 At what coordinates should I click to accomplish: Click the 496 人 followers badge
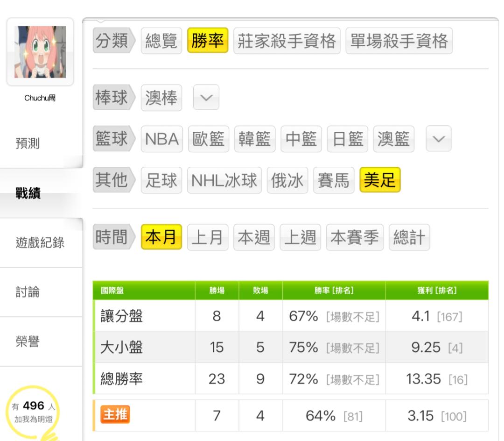tap(34, 412)
